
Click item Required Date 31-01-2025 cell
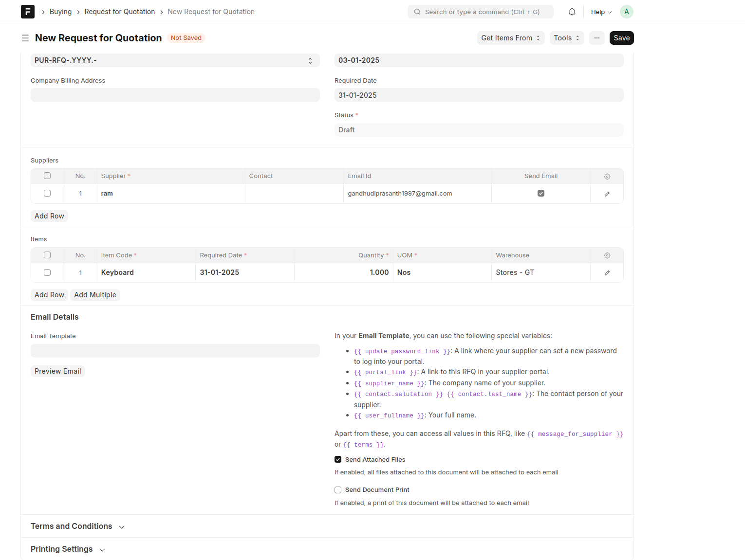(245, 272)
